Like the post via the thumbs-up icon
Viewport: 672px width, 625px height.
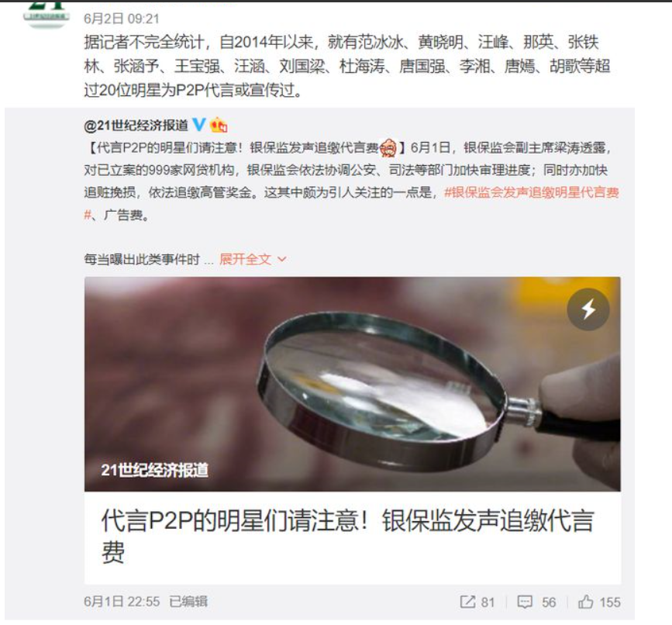pos(585,602)
